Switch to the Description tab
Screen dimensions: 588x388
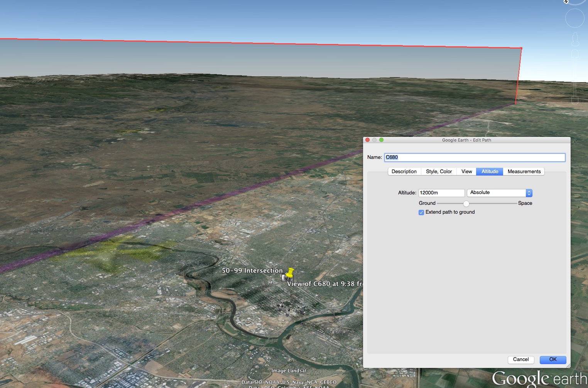[404, 172]
